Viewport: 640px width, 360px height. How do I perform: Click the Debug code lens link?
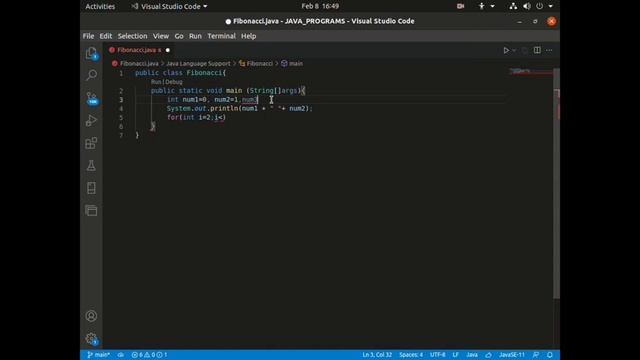point(173,82)
